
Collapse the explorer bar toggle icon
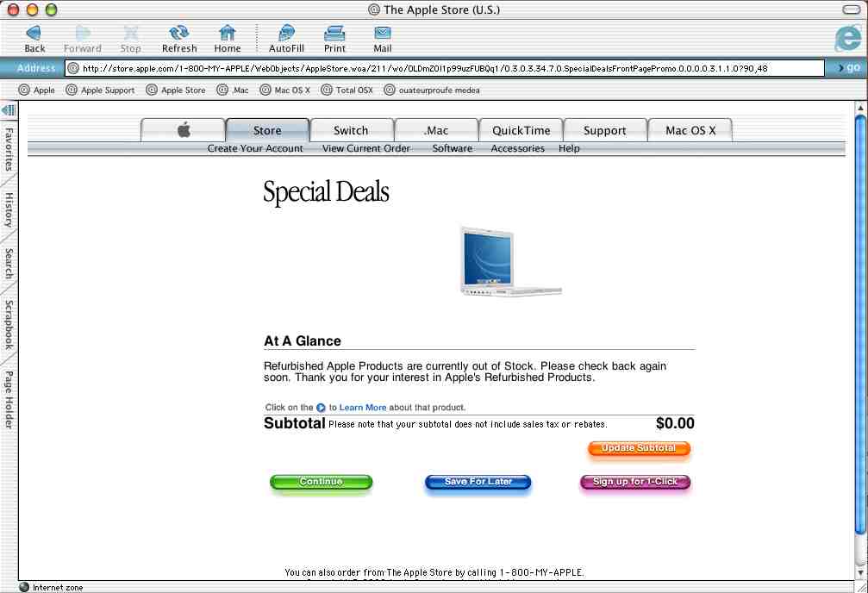point(9,109)
